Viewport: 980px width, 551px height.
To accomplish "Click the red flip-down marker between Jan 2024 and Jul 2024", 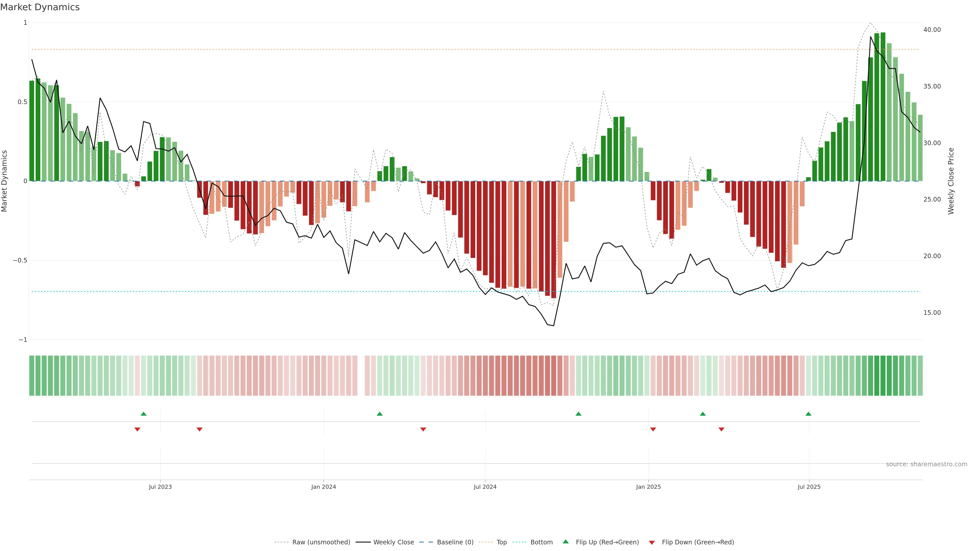I will tap(423, 429).
